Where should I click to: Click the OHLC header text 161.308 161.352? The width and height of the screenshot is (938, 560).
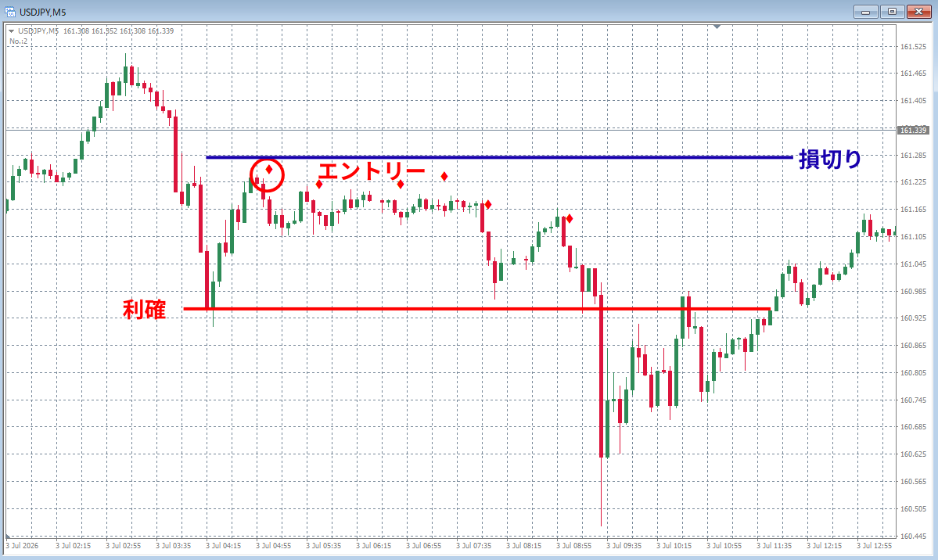(x=90, y=31)
